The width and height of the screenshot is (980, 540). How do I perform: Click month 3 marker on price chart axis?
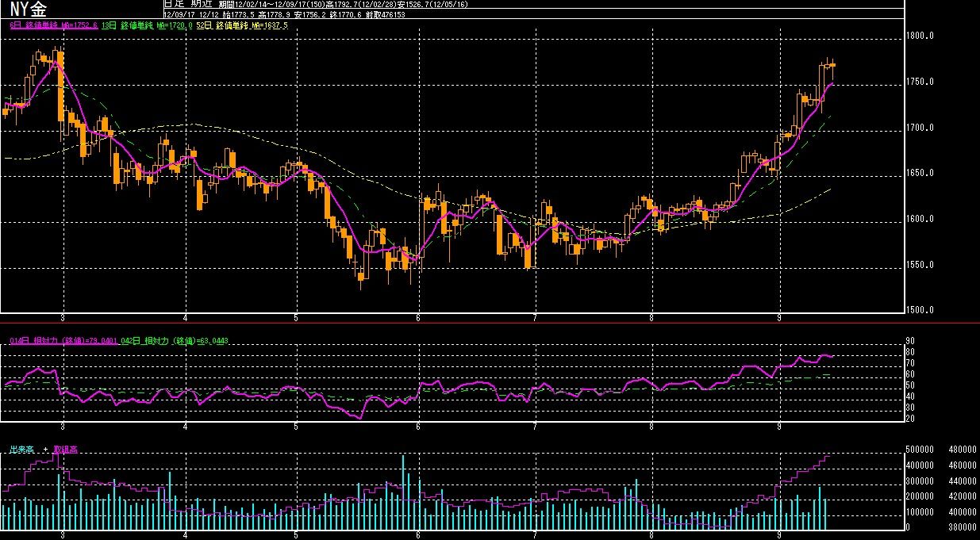click(x=62, y=319)
